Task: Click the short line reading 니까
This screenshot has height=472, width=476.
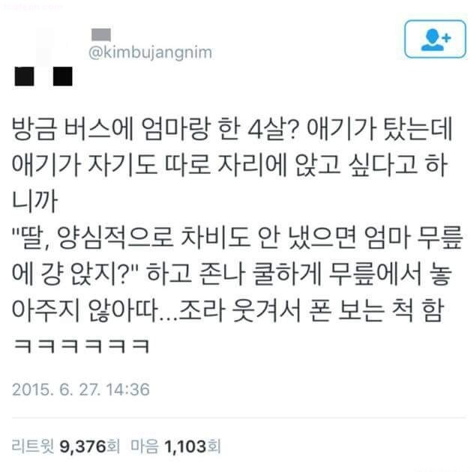Action: coord(35,201)
